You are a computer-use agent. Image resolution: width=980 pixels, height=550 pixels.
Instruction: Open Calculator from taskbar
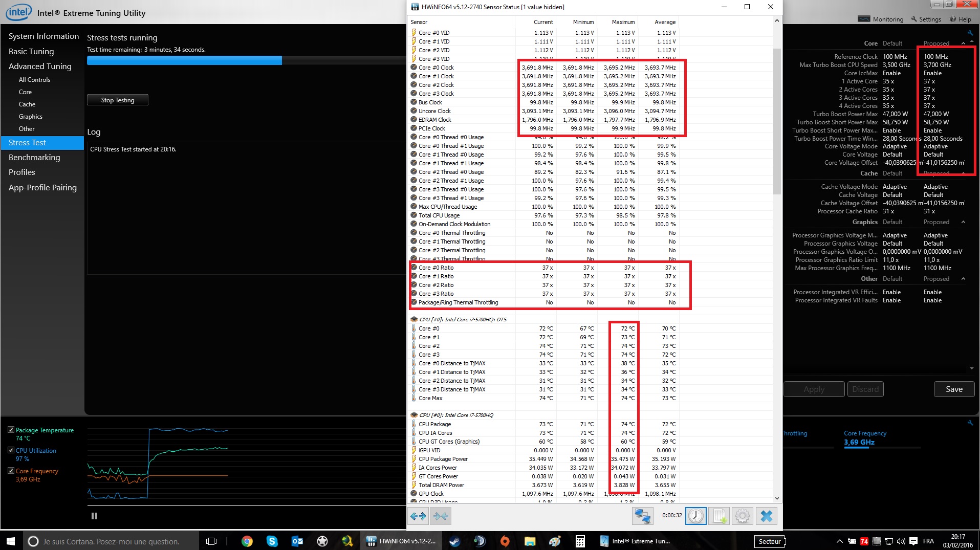(x=580, y=541)
